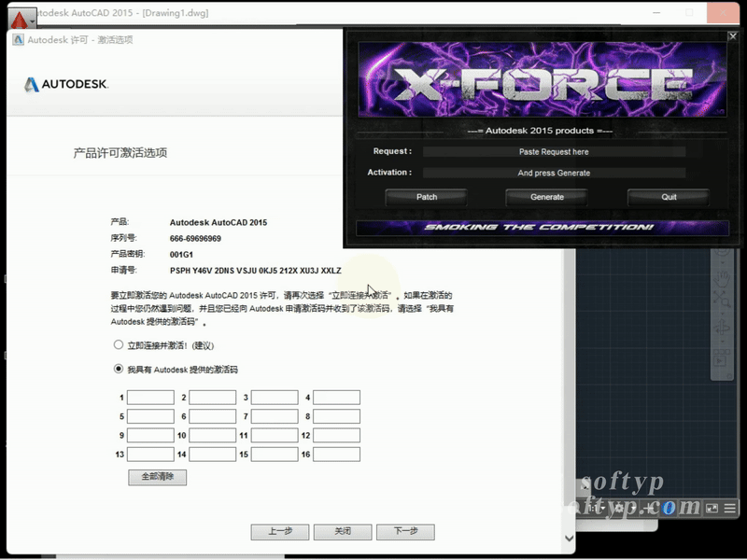Click the Quit button in X-Force window
Viewport: 747px width, 560px height.
pyautogui.click(x=669, y=197)
